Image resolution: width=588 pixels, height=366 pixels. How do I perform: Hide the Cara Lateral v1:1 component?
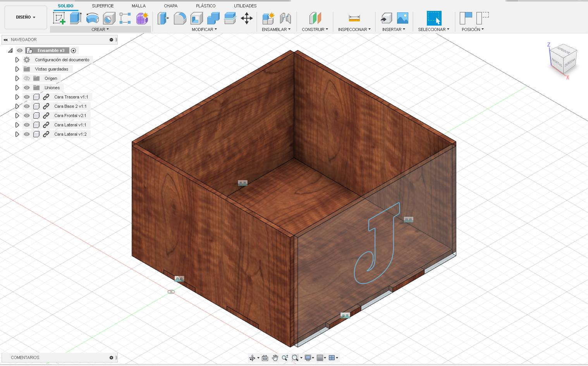(27, 125)
